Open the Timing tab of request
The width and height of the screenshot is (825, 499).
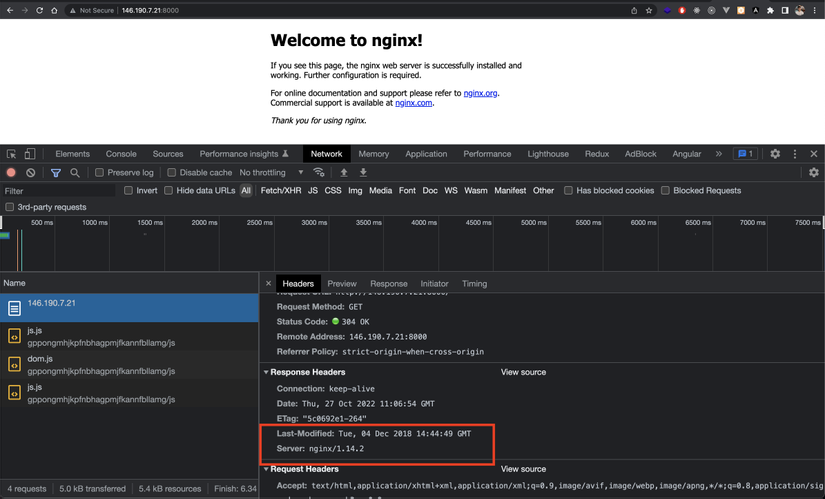pos(475,284)
